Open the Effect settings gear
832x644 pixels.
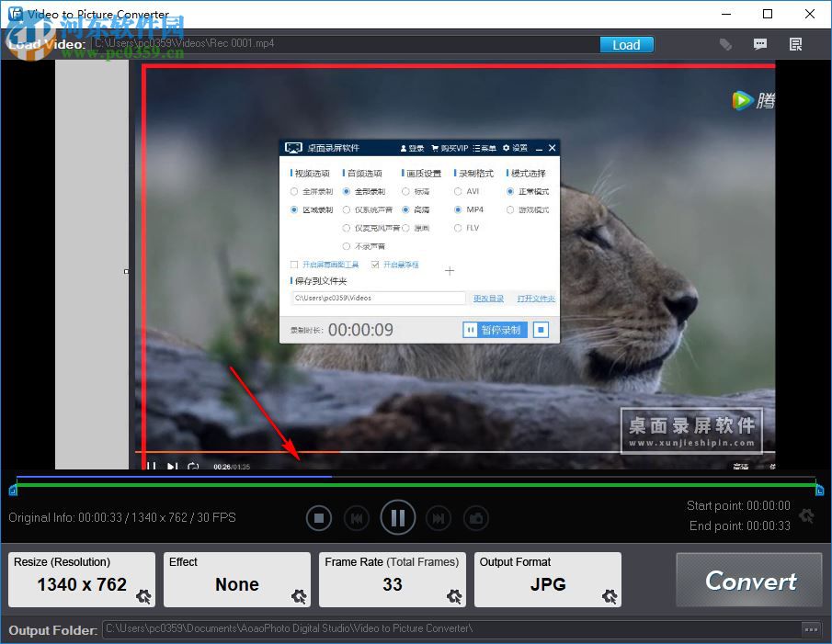[x=299, y=596]
